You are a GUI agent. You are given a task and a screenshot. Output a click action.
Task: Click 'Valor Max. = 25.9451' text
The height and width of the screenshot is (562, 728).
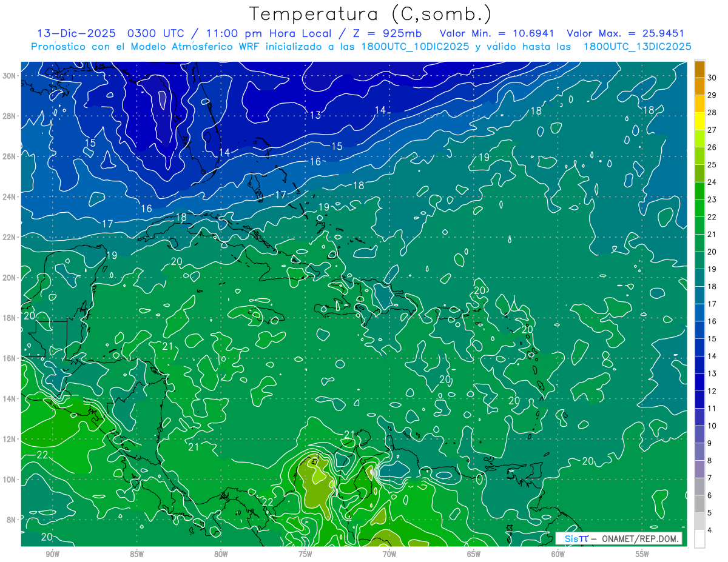[x=625, y=33]
